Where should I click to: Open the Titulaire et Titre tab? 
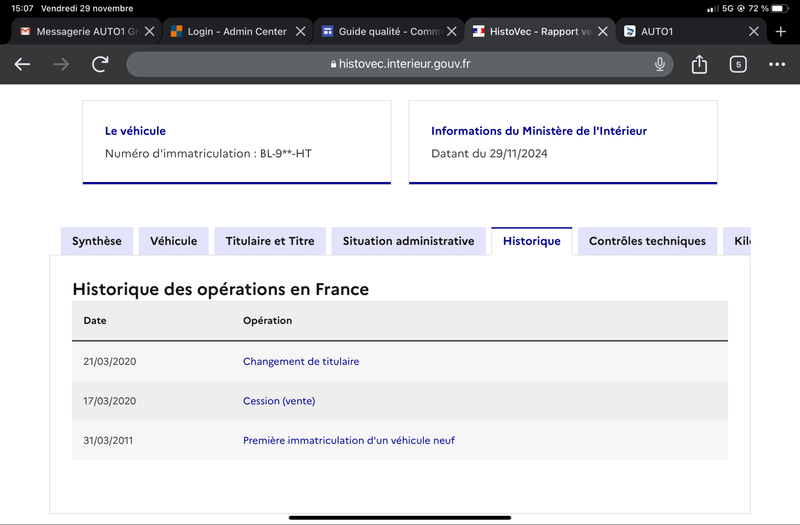(270, 241)
